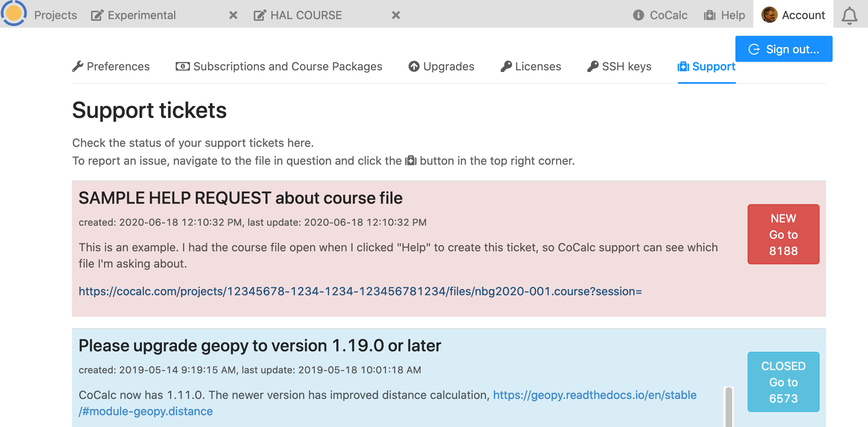
Task: Click the Sign out button
Action: [783, 49]
